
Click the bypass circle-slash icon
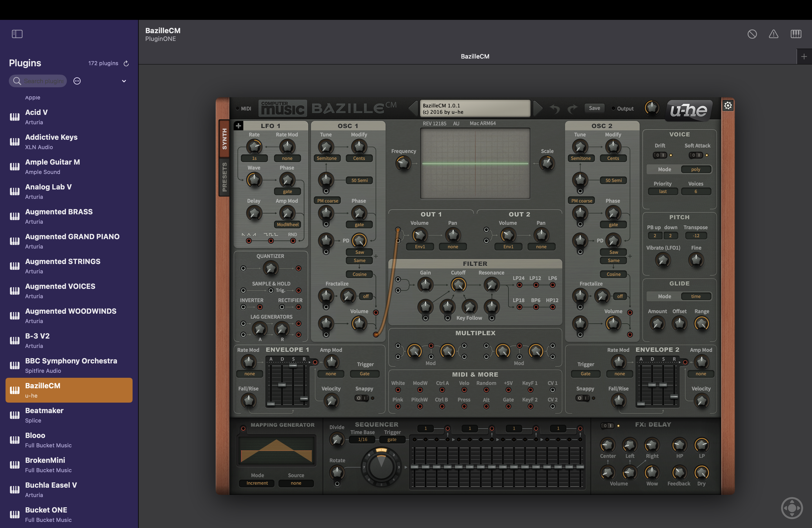pos(752,34)
